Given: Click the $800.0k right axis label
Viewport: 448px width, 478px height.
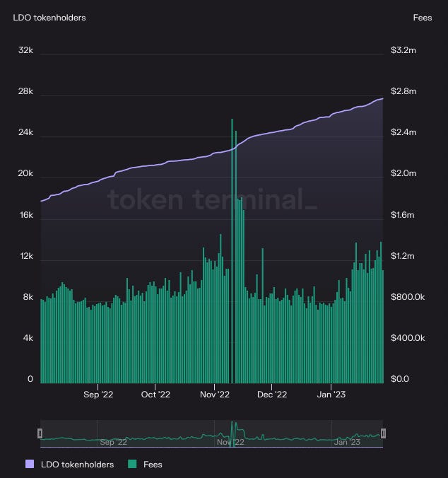Looking at the screenshot, I should (408, 297).
